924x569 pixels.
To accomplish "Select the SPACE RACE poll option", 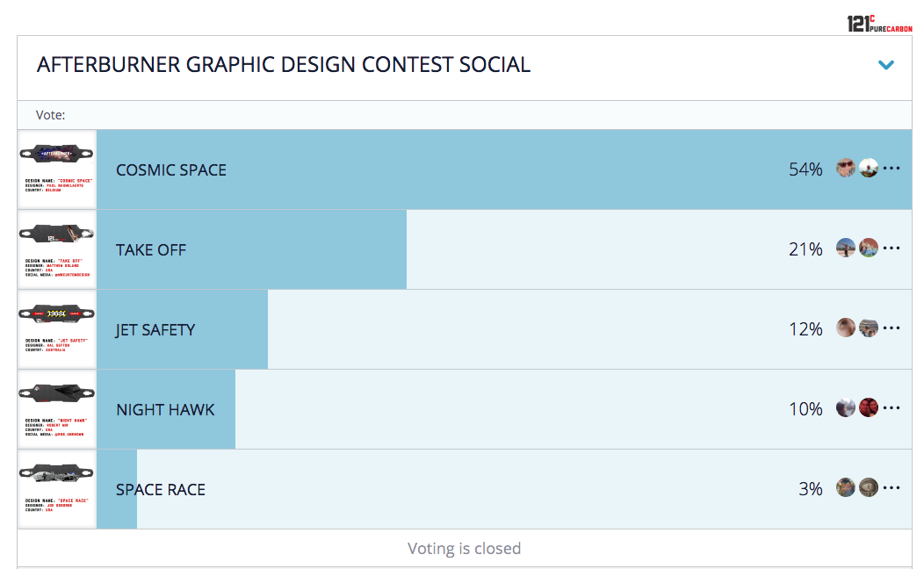I will (x=504, y=489).
